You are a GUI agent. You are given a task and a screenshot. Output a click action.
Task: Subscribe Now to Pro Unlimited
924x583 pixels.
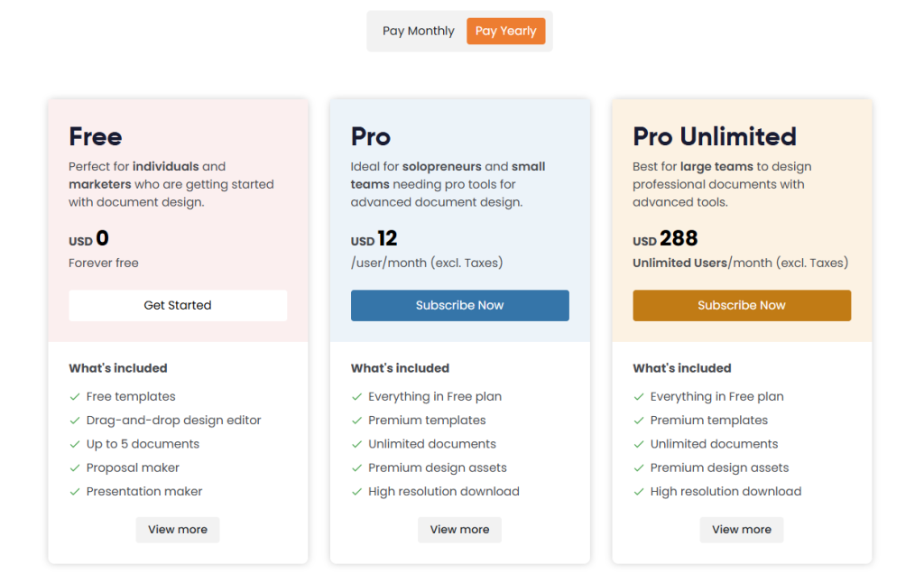click(741, 305)
